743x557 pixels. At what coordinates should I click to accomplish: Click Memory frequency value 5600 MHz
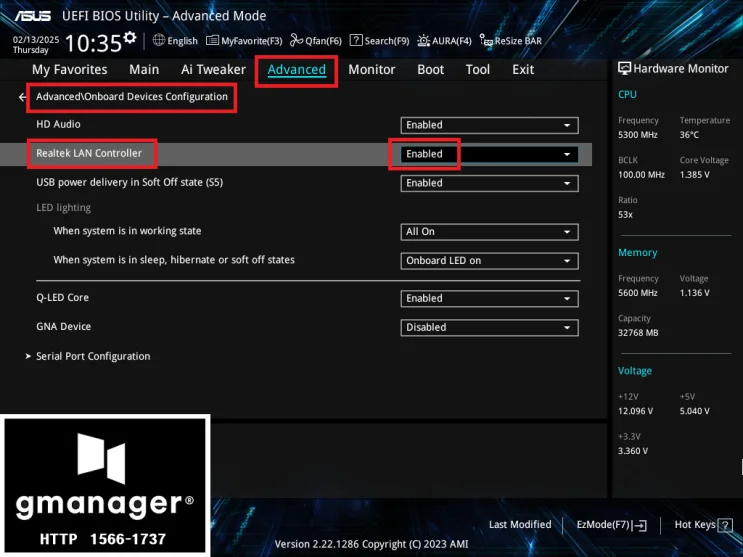(638, 293)
